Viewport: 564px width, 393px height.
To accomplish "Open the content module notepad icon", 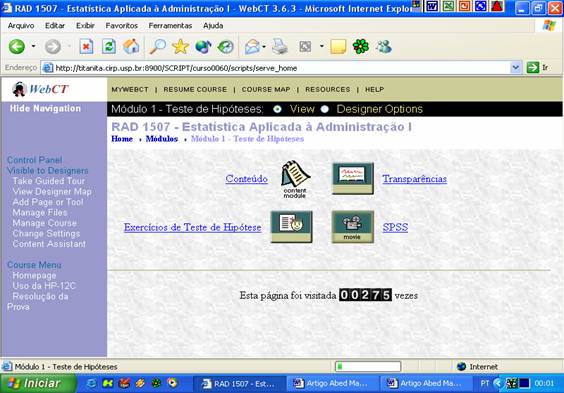I will tap(295, 179).
